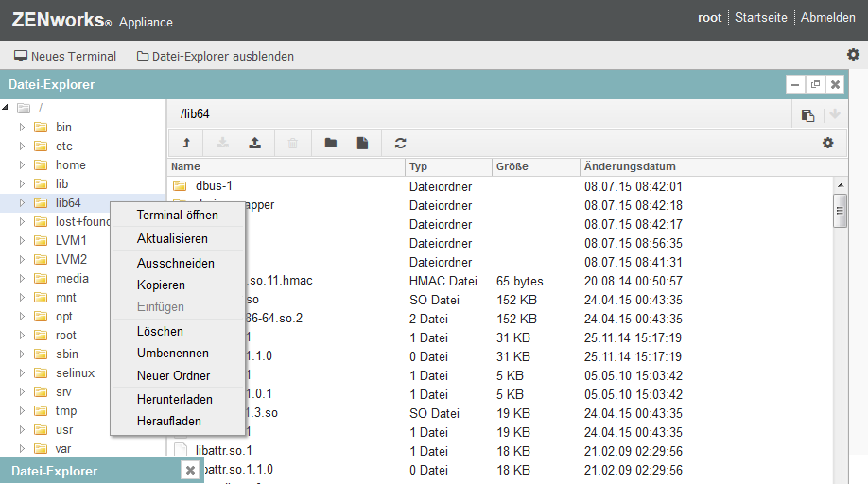Click the "Neues Terminal" button

(65, 56)
